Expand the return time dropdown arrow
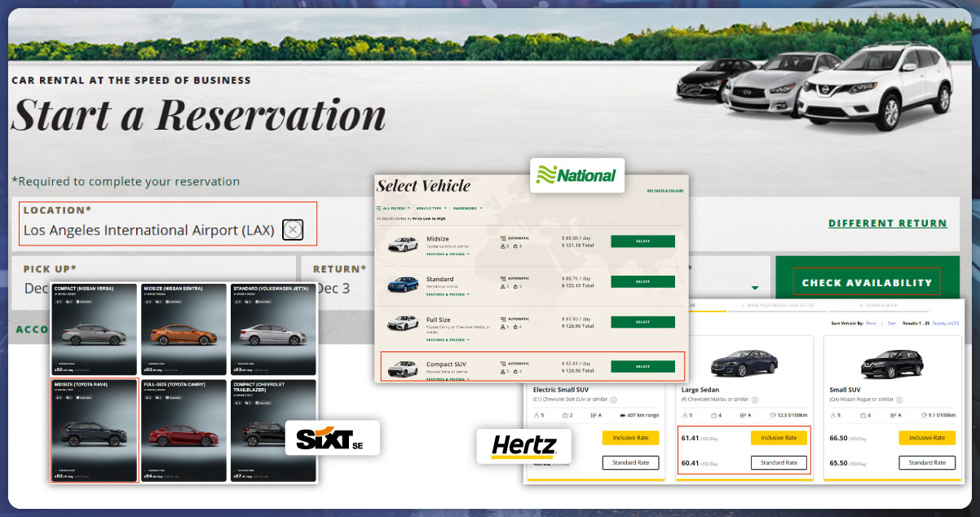The height and width of the screenshot is (517, 980). point(755,288)
